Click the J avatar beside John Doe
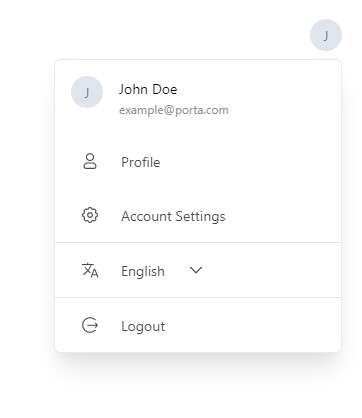This screenshot has height=418, width=362. 87,92
